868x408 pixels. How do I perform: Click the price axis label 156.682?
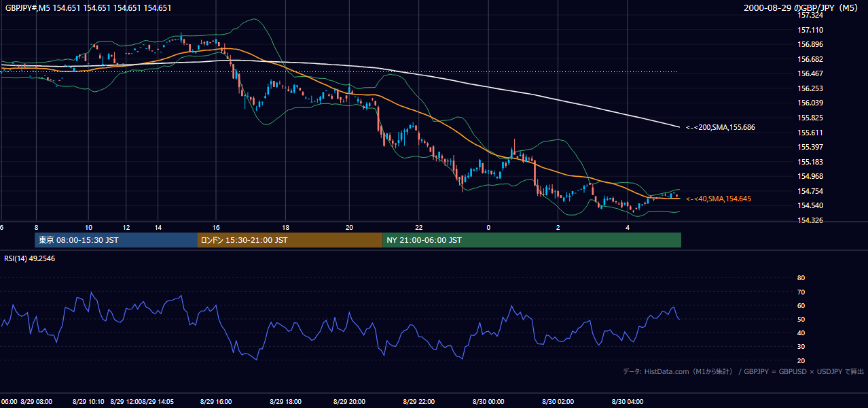point(810,59)
